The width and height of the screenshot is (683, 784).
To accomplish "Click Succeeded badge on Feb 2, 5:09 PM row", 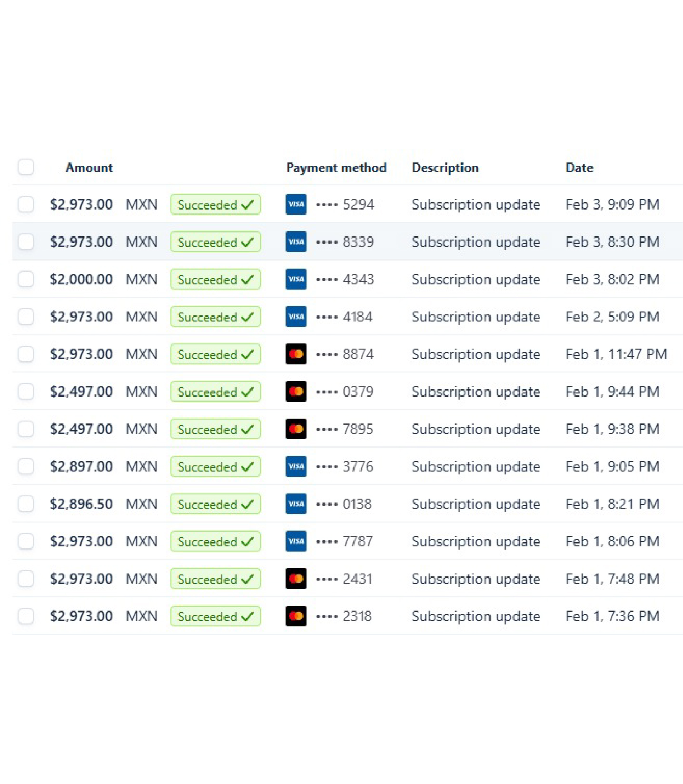I will point(215,317).
